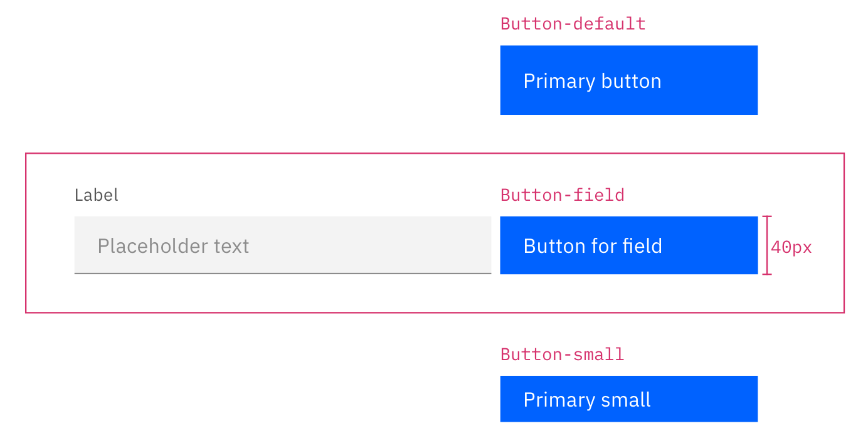
Task: Click the Primary button
Action: click(628, 80)
